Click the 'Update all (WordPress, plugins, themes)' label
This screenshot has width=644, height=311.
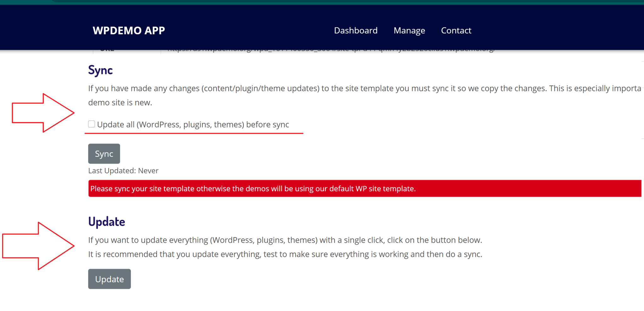tap(193, 125)
